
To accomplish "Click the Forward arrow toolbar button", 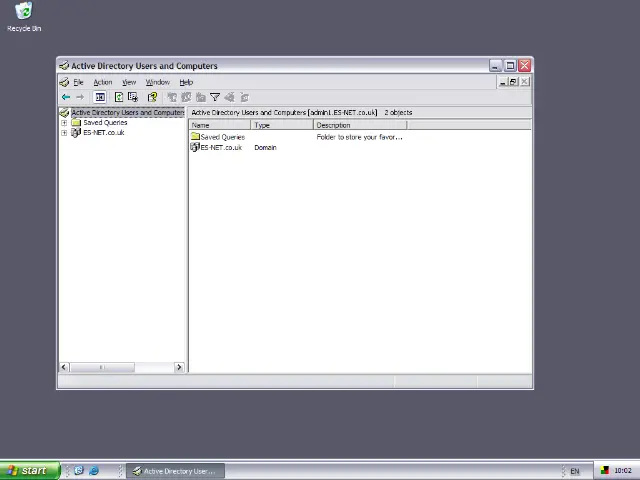I will pos(80,97).
